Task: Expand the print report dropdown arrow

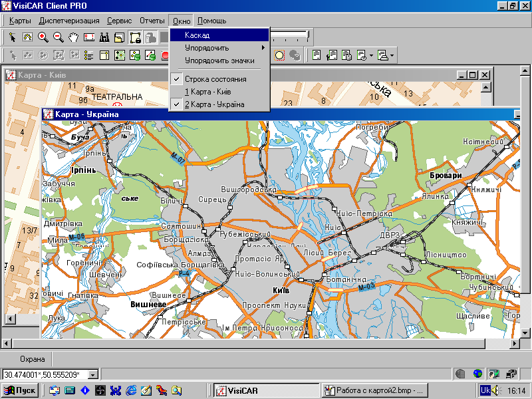Action: tap(392, 55)
